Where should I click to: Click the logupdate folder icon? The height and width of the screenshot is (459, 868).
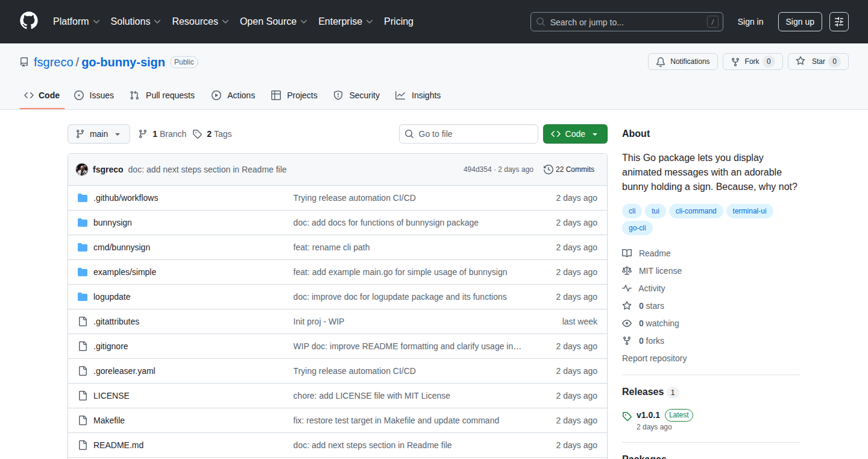coord(83,297)
